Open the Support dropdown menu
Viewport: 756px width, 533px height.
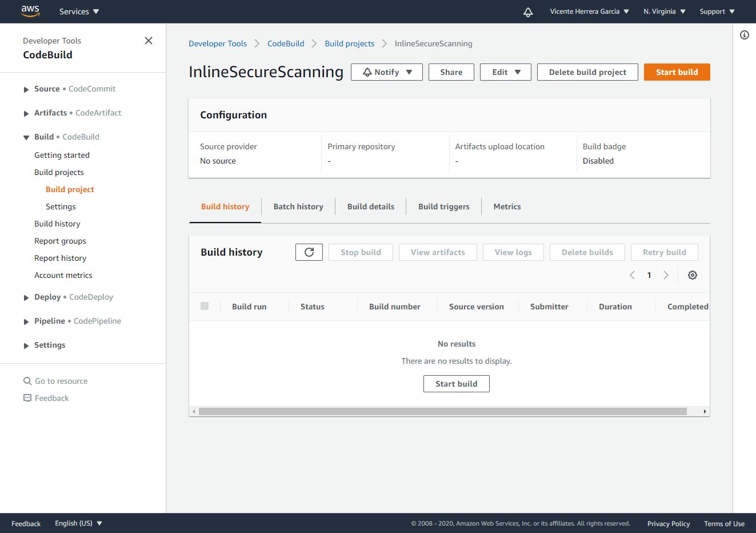click(717, 11)
